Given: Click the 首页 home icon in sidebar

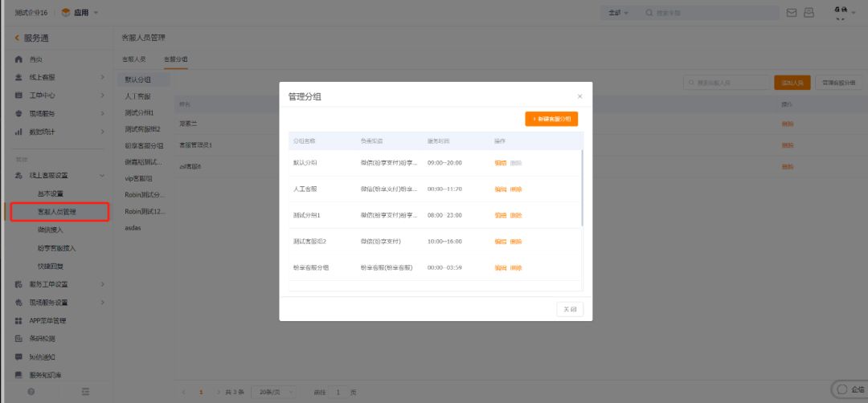Looking at the screenshot, I should (x=18, y=59).
